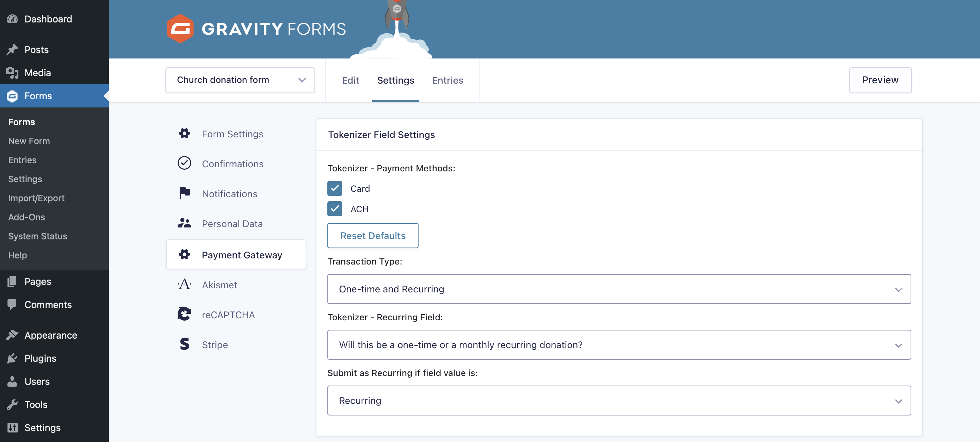Open the Church donation form dropdown
This screenshot has height=442, width=980.
(303, 80)
